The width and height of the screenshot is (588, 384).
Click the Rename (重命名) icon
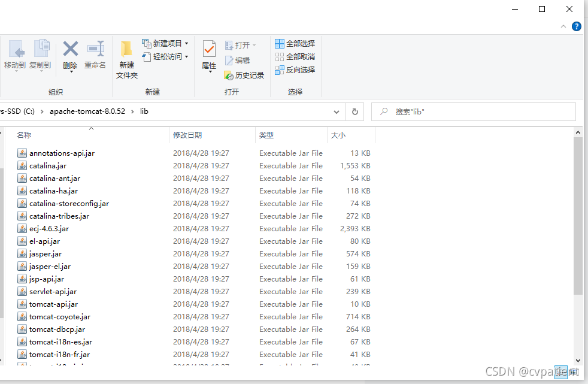95,49
